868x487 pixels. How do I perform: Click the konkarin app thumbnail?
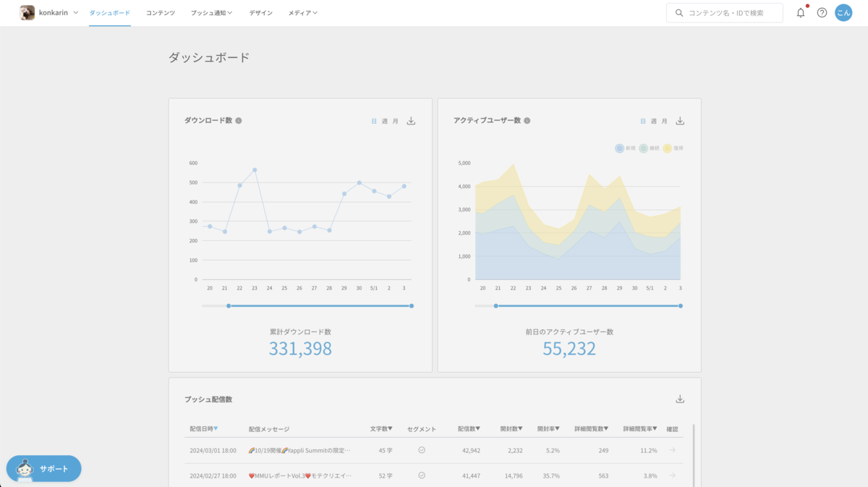click(x=27, y=12)
